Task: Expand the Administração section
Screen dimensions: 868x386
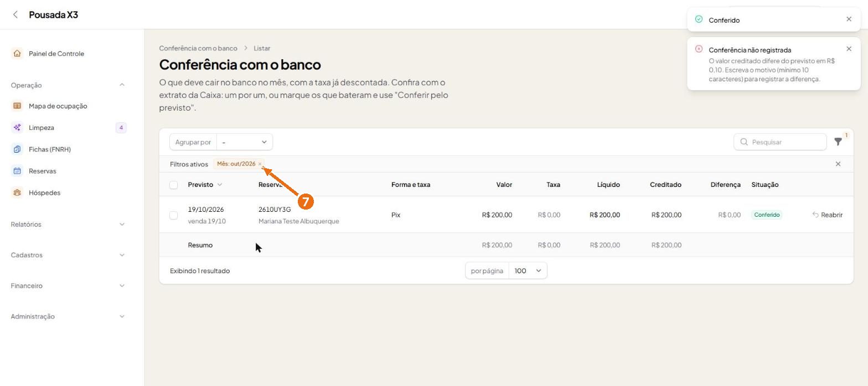Action: point(122,317)
